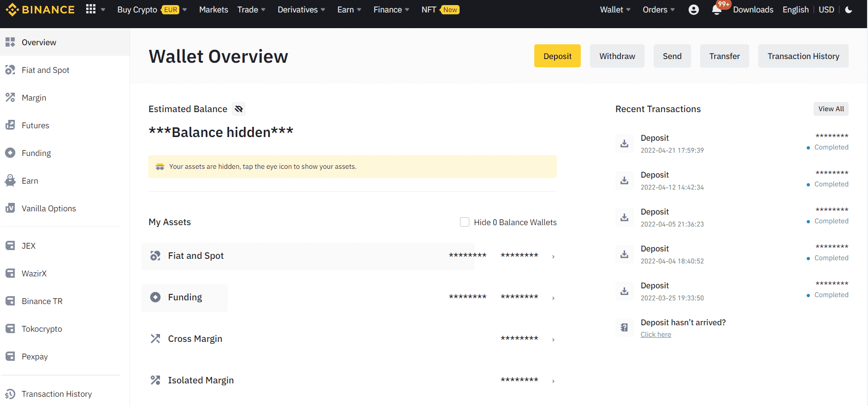Click the Recent Transactions heading
This screenshot has width=868, height=406.
658,109
